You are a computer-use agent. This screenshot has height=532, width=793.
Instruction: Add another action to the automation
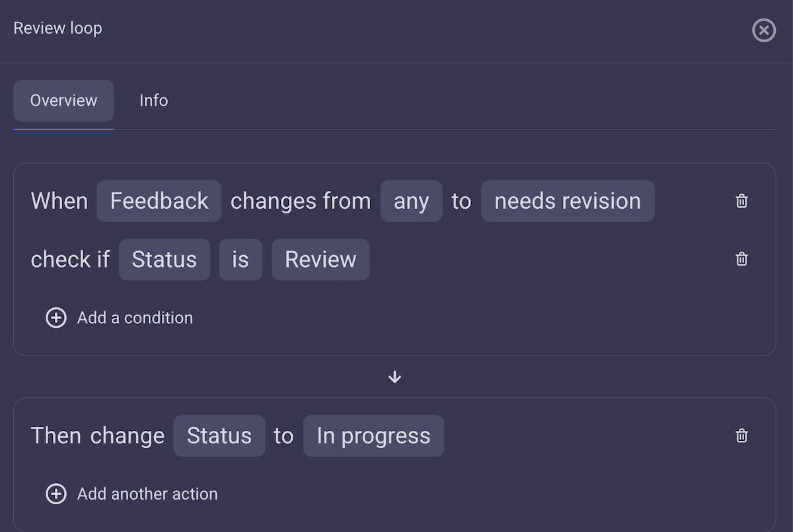pos(147,494)
